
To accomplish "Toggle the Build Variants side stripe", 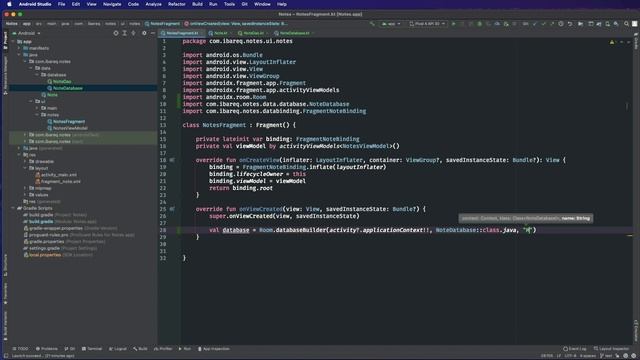I will click(x=5, y=325).
